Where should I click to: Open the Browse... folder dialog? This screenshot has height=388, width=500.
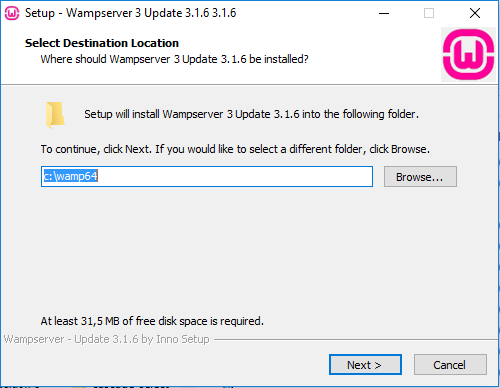point(420,177)
